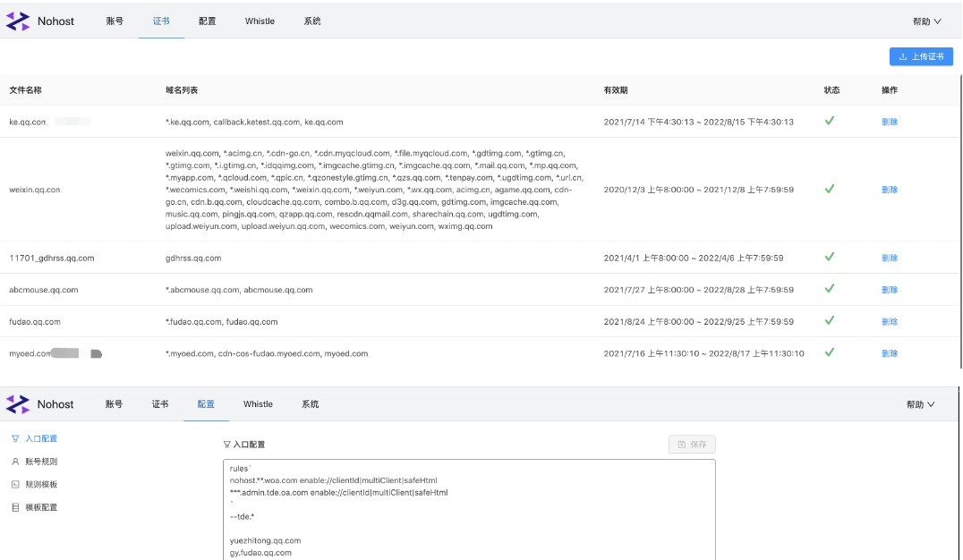Click the gy.fudao.qq.com line in the editor
The height and width of the screenshot is (560, 963).
tap(260, 553)
